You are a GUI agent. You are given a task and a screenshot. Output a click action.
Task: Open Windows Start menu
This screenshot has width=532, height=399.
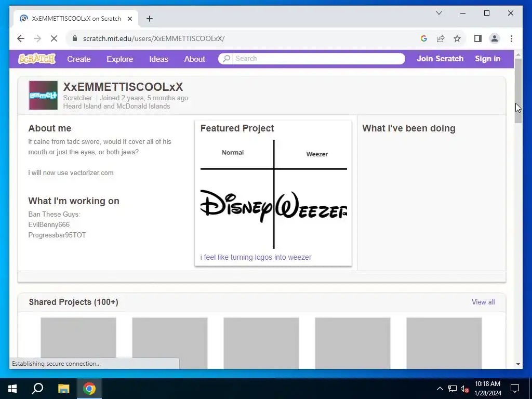point(12,389)
